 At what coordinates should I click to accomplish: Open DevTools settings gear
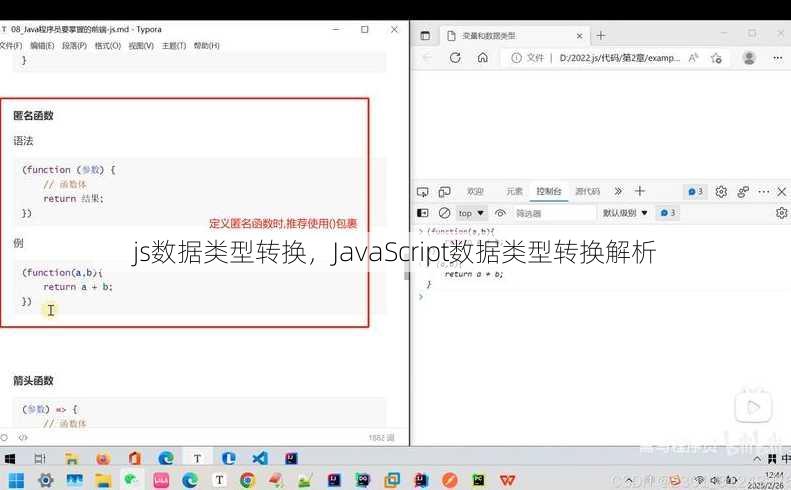tap(721, 192)
